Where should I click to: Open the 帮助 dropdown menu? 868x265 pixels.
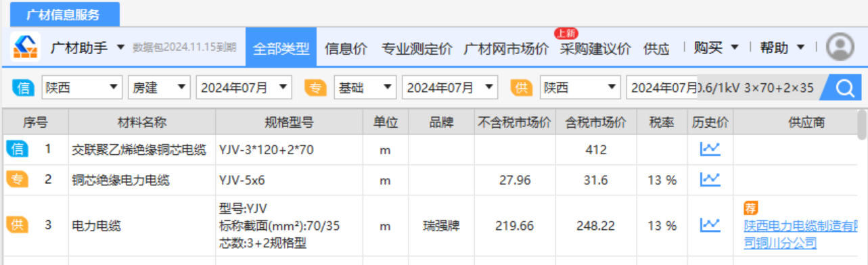point(782,47)
